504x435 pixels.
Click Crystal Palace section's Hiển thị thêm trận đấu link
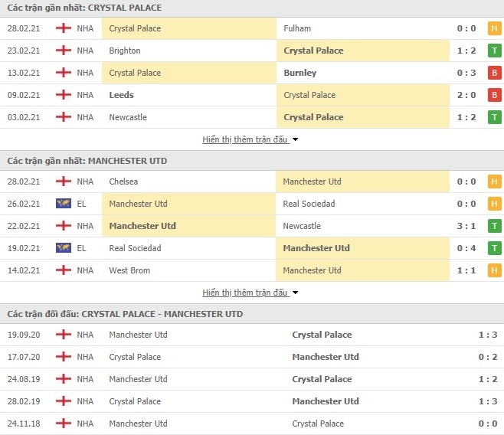[x=245, y=139]
